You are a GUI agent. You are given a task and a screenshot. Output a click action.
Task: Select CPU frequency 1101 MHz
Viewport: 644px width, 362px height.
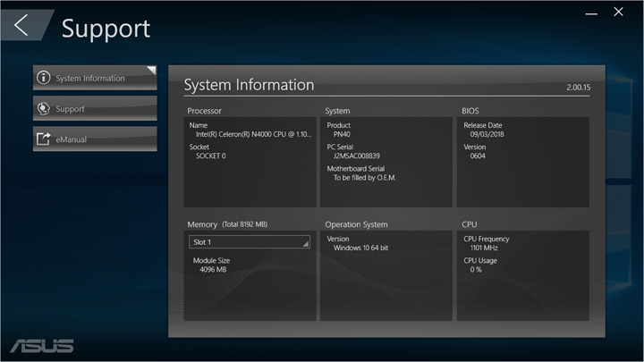click(484, 248)
